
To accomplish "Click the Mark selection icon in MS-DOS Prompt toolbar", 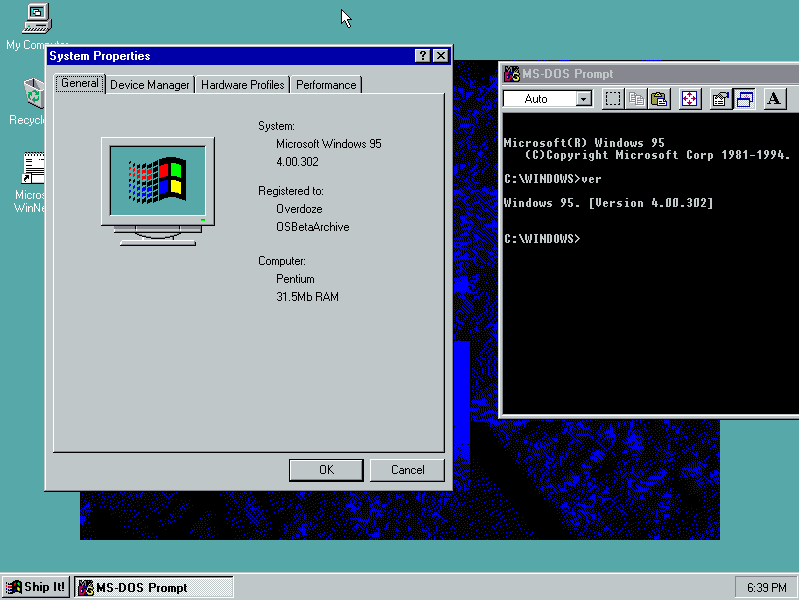I will [x=612, y=99].
